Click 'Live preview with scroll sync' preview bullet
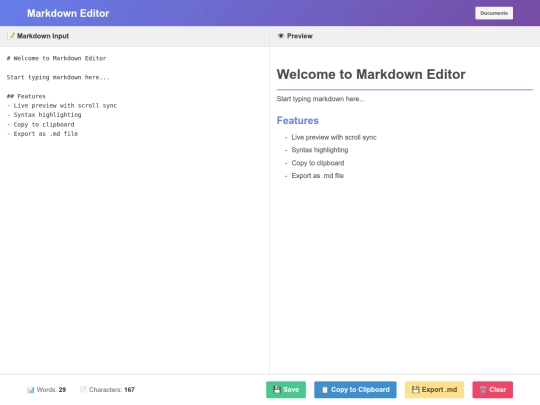This screenshot has height=405, width=540. pyautogui.click(x=334, y=137)
